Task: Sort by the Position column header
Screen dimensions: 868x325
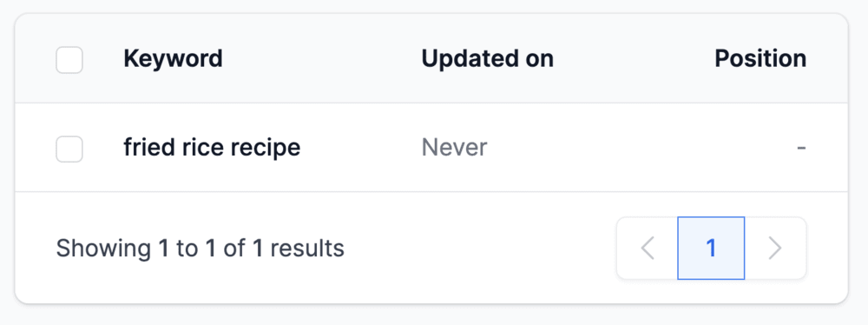Action: point(760,58)
